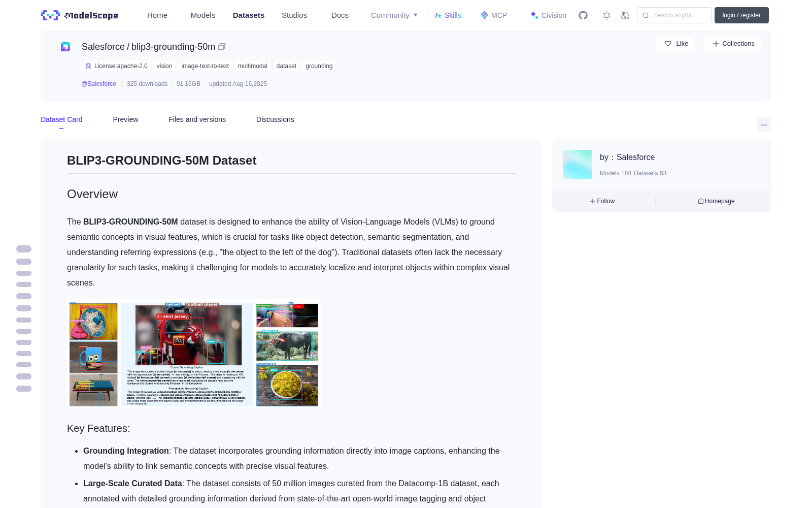
Task: Open the ModelScope logo homepage
Action: click(80, 15)
